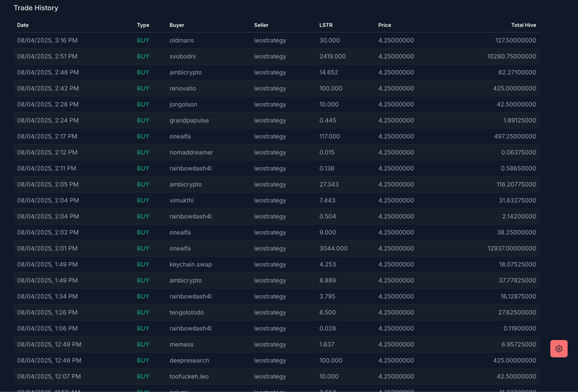Click the Seller column header
Image resolution: width=578 pixels, height=392 pixels.
[261, 25]
